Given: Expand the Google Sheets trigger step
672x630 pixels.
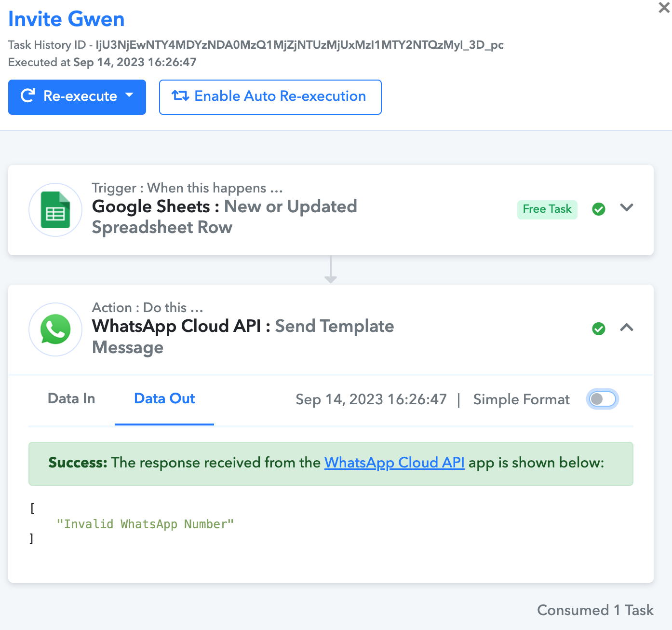Looking at the screenshot, I should 627,208.
